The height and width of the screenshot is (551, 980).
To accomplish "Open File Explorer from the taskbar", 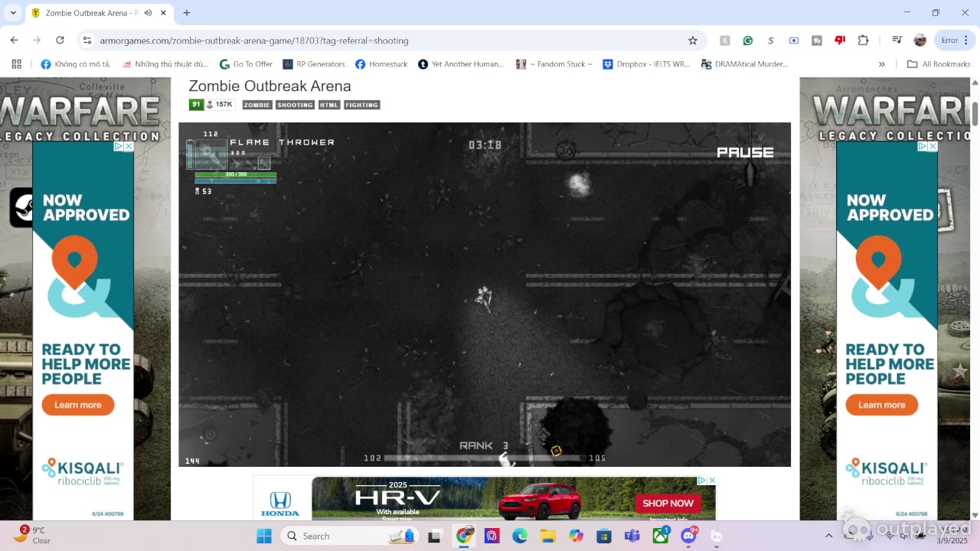I will [x=548, y=536].
